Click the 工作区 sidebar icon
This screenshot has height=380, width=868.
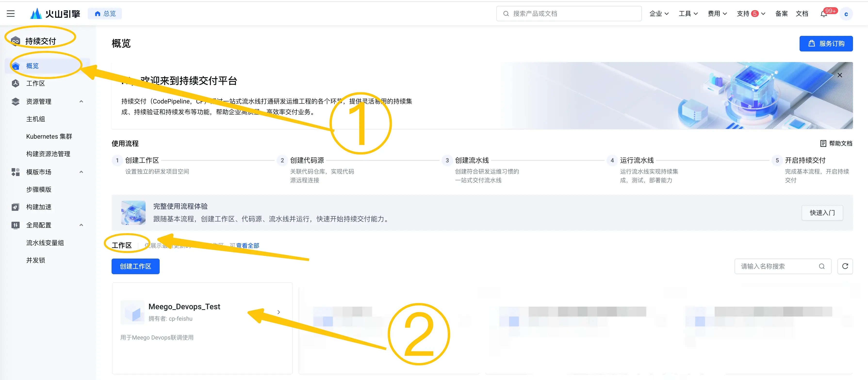click(16, 83)
